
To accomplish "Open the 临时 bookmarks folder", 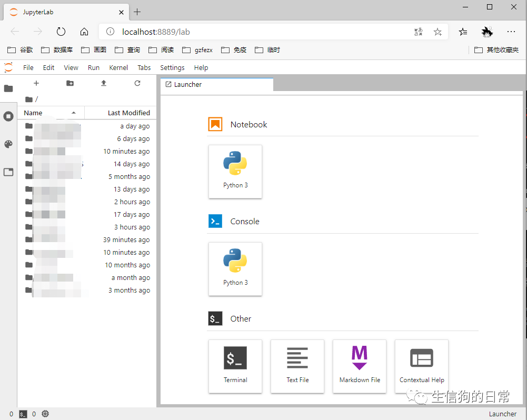I will point(267,49).
